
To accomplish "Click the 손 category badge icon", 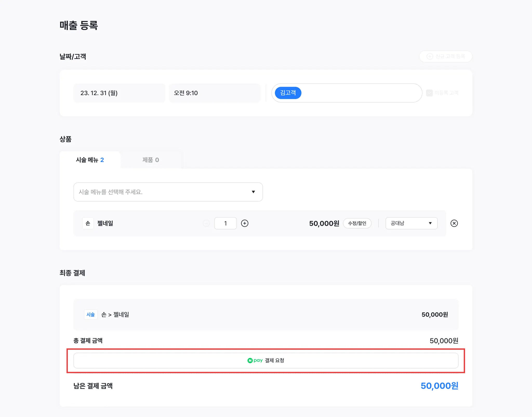I will point(88,223).
